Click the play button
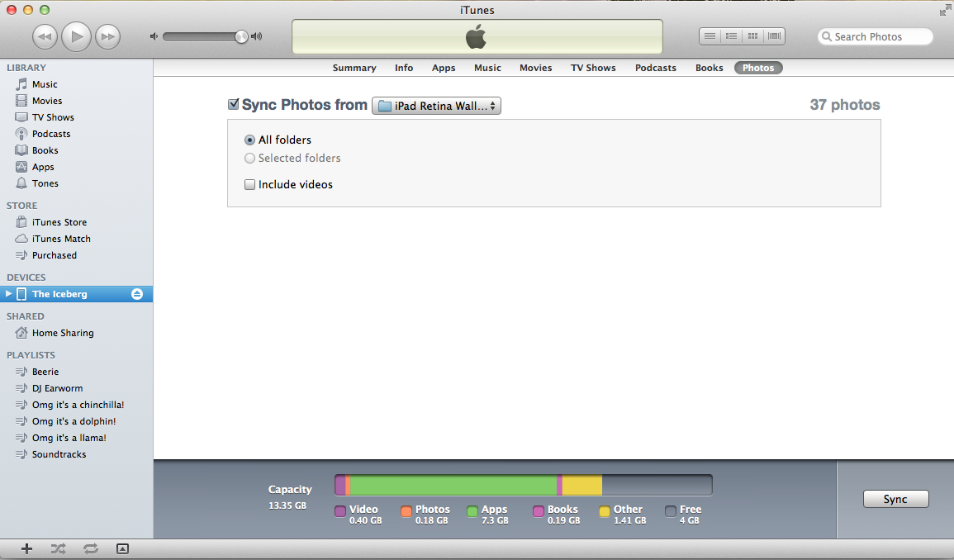This screenshot has width=954, height=560. click(x=77, y=36)
